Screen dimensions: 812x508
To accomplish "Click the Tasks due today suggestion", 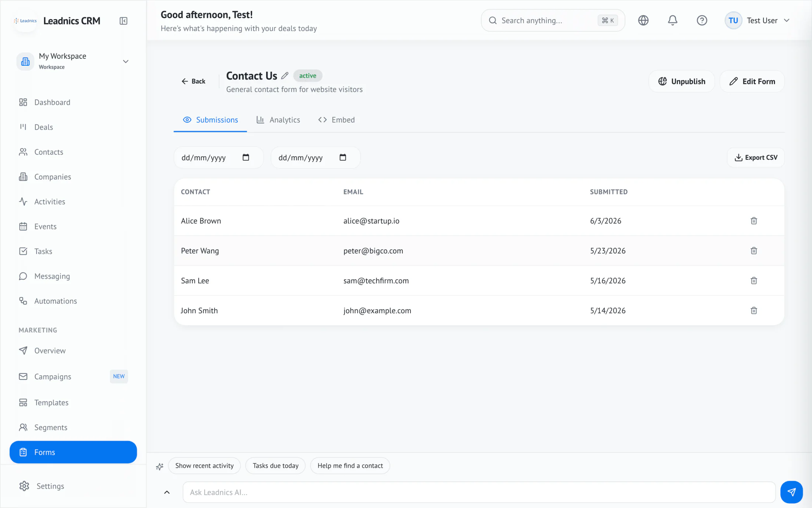I will pyautogui.click(x=275, y=466).
